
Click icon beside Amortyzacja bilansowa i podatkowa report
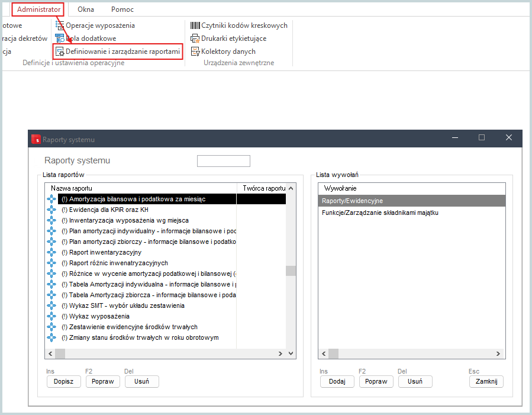click(x=51, y=199)
